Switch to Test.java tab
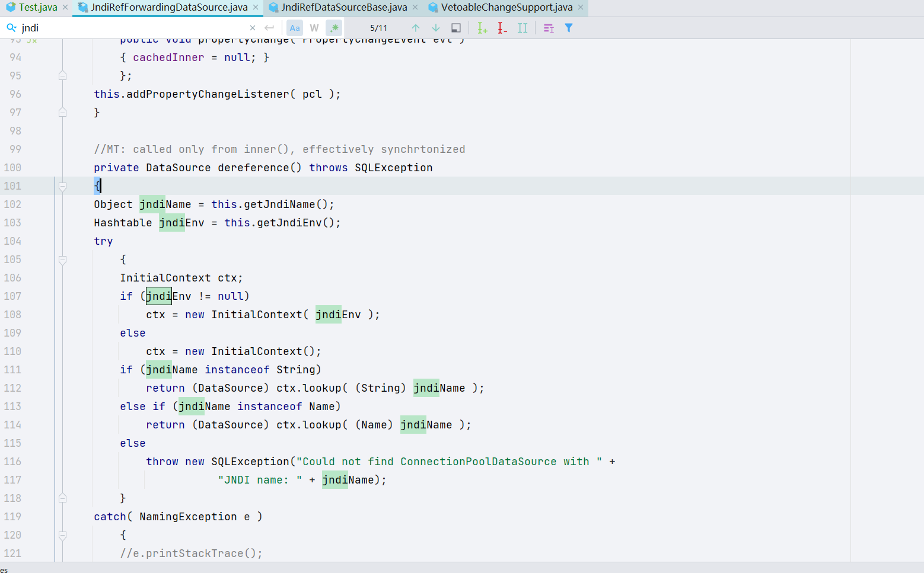924x573 pixels. [37, 7]
